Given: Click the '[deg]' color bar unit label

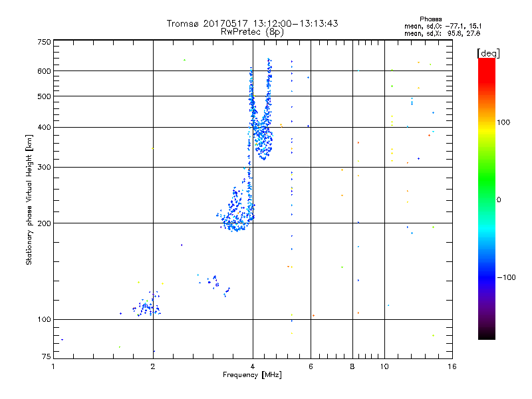Looking at the screenshot, I should [x=488, y=53].
